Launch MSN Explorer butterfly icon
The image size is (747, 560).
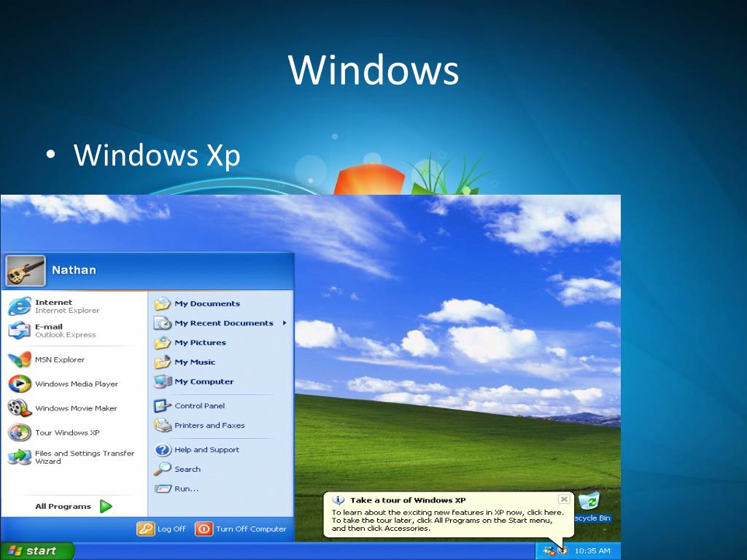(x=20, y=359)
